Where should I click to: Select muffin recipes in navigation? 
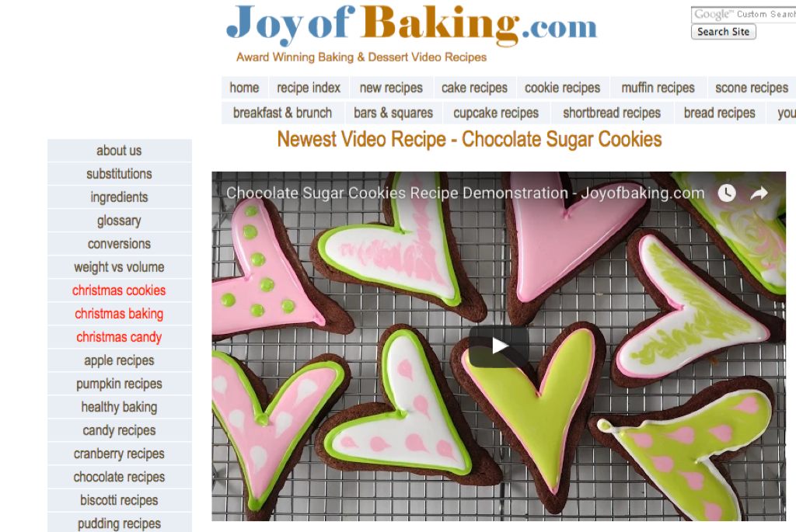[x=658, y=88]
